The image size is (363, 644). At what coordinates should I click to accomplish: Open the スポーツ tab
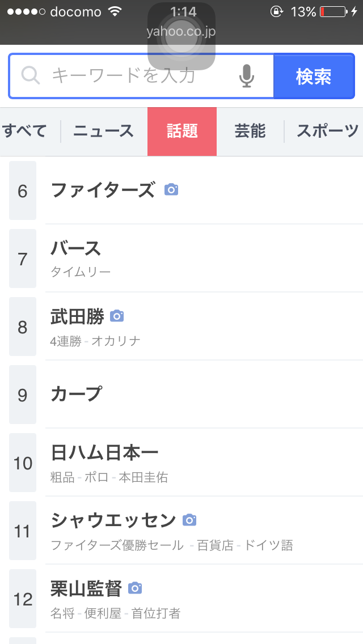pos(327,131)
